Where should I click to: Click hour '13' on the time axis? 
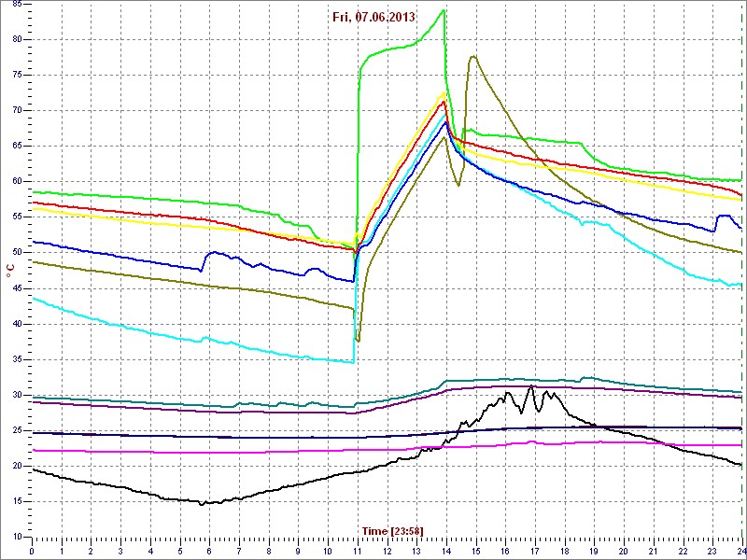pos(416,552)
